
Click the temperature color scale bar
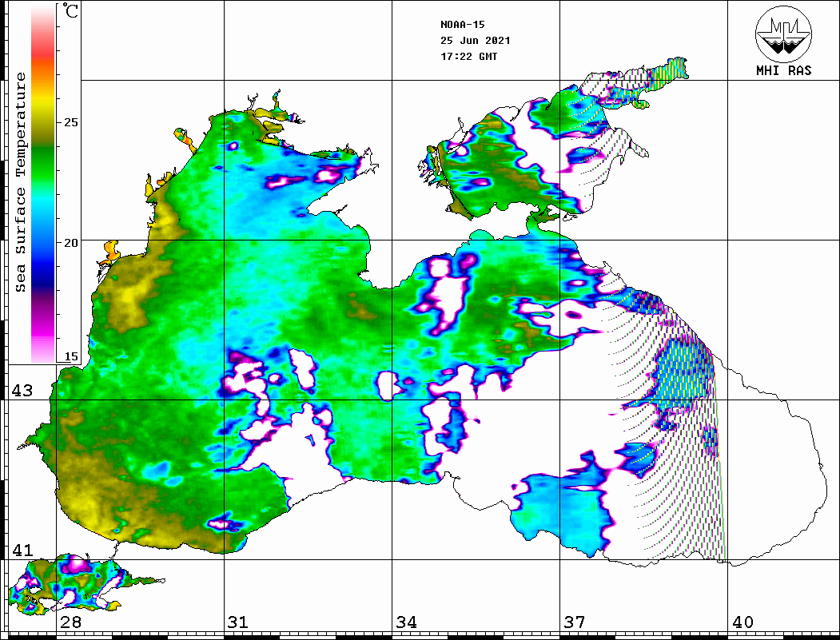[x=43, y=184]
